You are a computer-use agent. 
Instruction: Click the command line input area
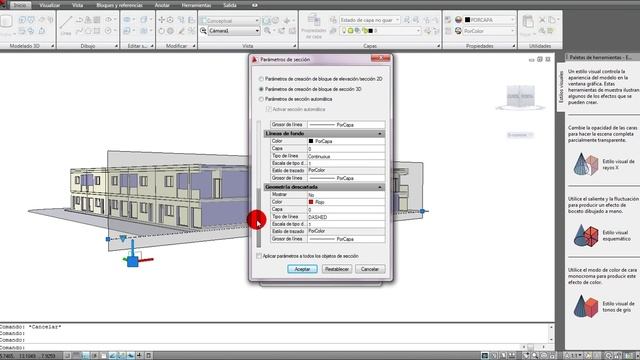click(261, 348)
